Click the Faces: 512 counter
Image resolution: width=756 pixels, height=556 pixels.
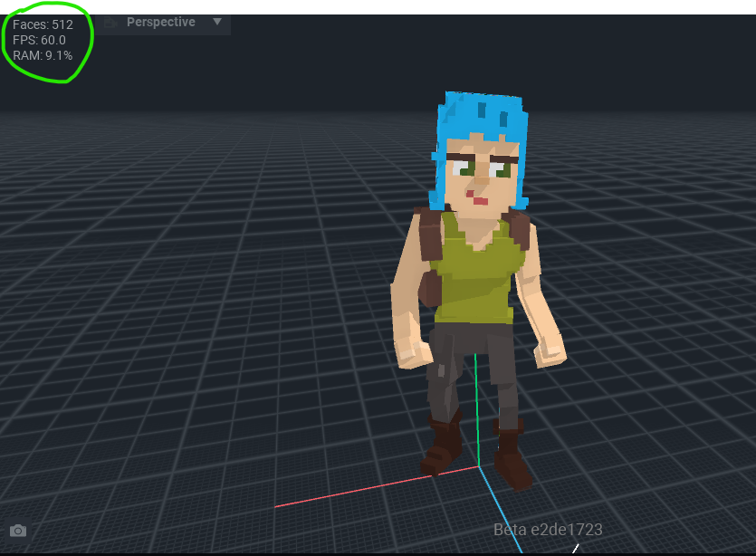[x=43, y=24]
